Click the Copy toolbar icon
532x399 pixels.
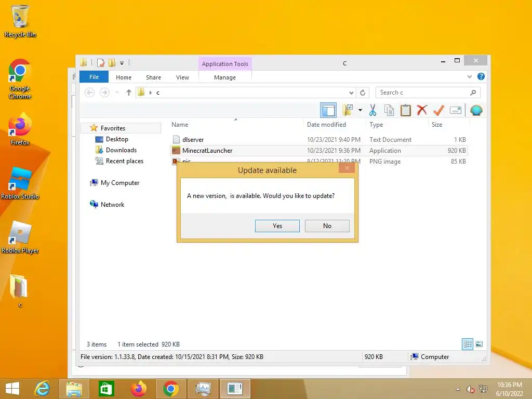(x=389, y=110)
